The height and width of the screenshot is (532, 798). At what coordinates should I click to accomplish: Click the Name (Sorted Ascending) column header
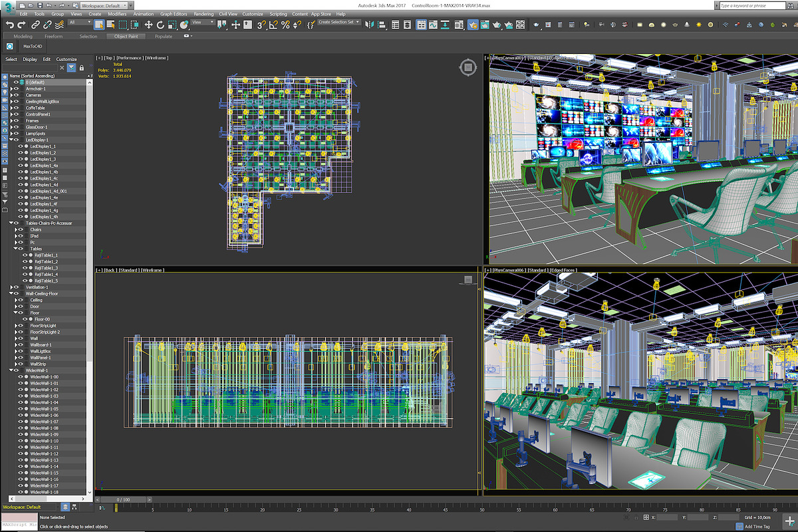[33, 75]
